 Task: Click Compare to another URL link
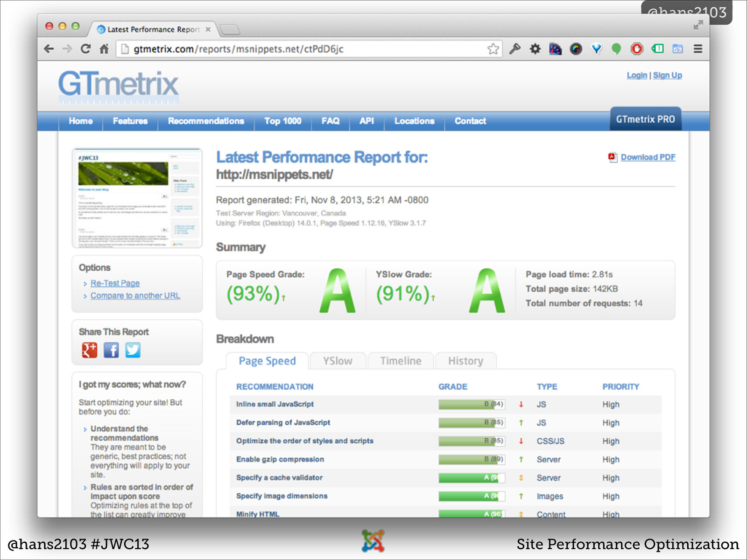(135, 296)
